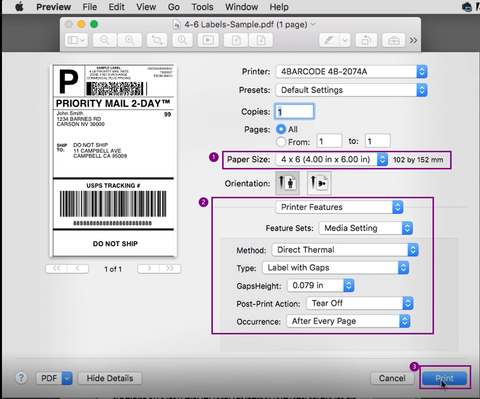Image resolution: width=480 pixels, height=399 pixels.
Task: Click the share toolbar icon
Action: (x=236, y=40)
